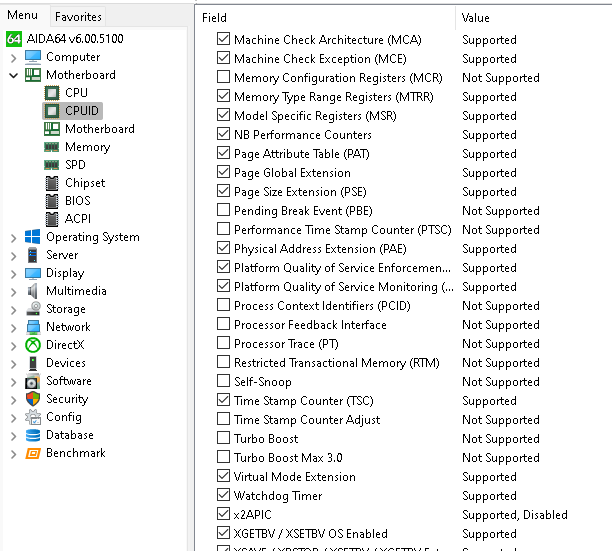The image size is (612, 551).
Task: Switch to the Menu tab
Action: click(x=22, y=16)
